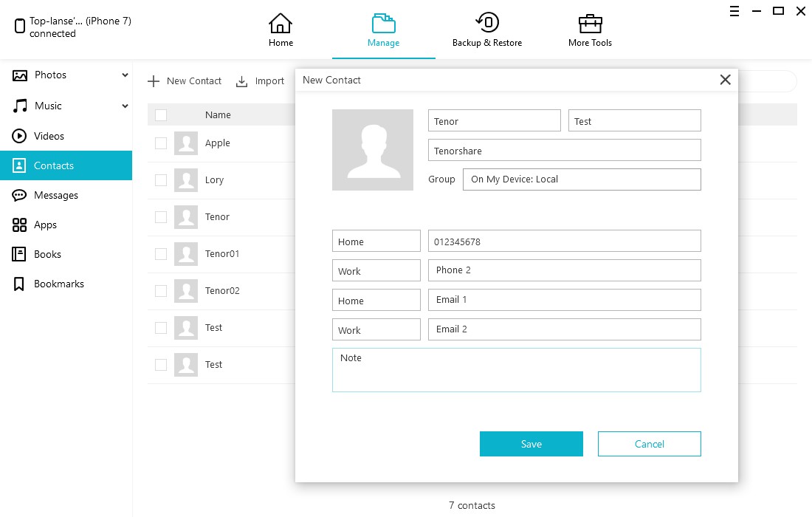Image resolution: width=812 pixels, height=517 pixels.
Task: Click the Name column header
Action: coord(218,115)
